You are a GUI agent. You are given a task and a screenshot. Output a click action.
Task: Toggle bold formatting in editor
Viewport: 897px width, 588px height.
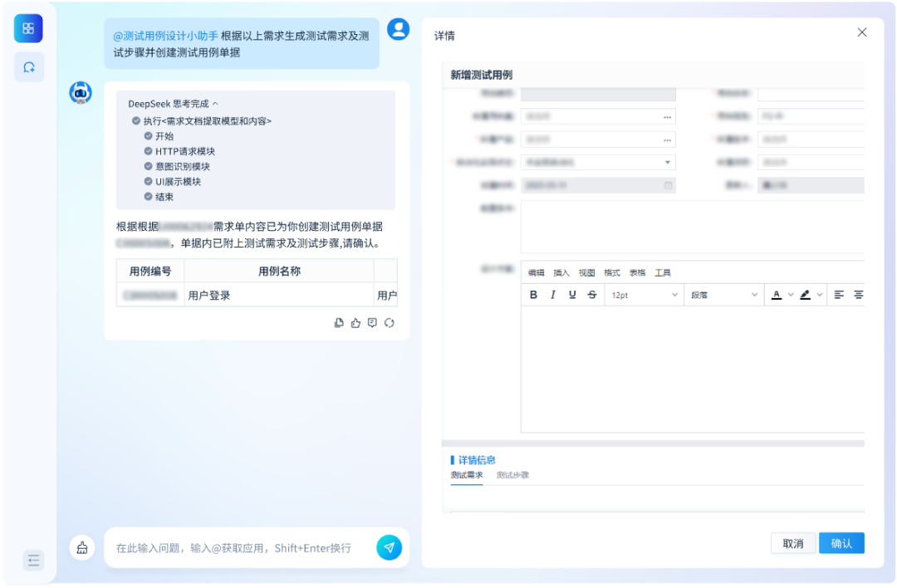click(533, 295)
